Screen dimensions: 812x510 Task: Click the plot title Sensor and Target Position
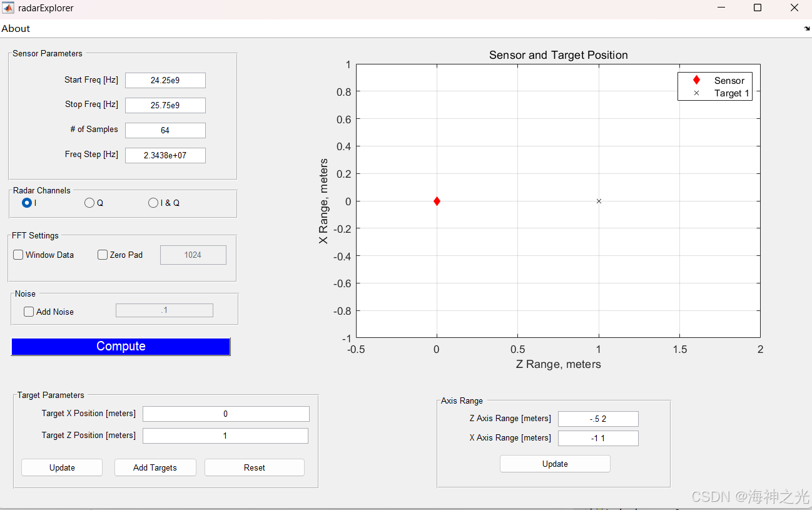click(x=558, y=55)
